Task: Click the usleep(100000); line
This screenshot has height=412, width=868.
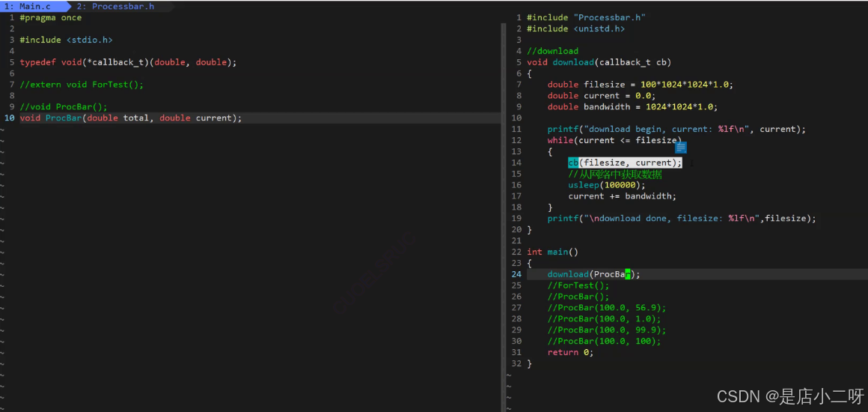Action: coord(607,185)
